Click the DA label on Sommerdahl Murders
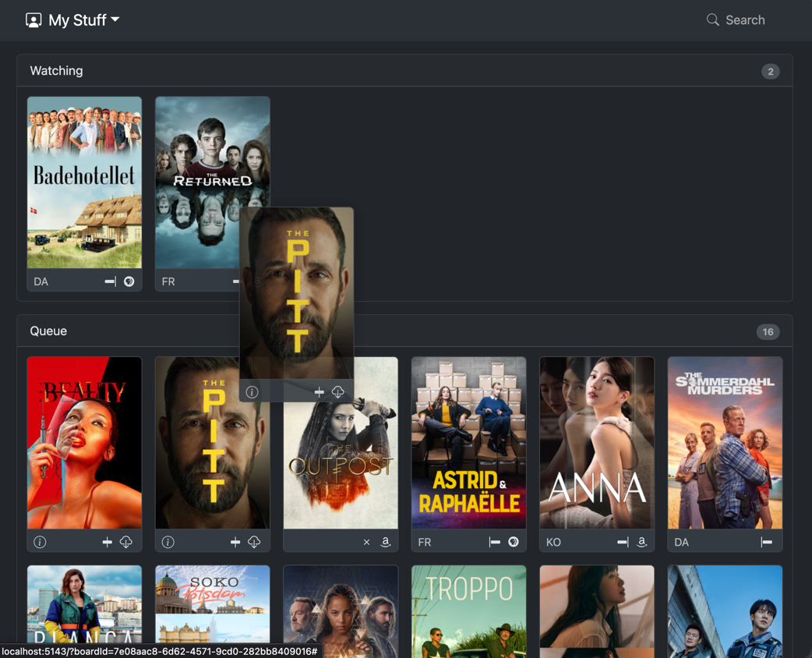This screenshot has width=812, height=658. (682, 543)
